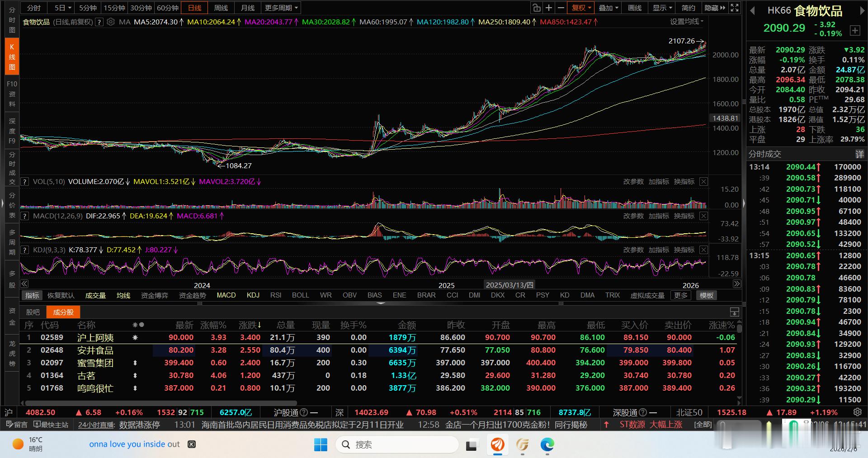The height and width of the screenshot is (458, 868).
Task: Click the collapse constituent panel icon
Action: pos(735,312)
